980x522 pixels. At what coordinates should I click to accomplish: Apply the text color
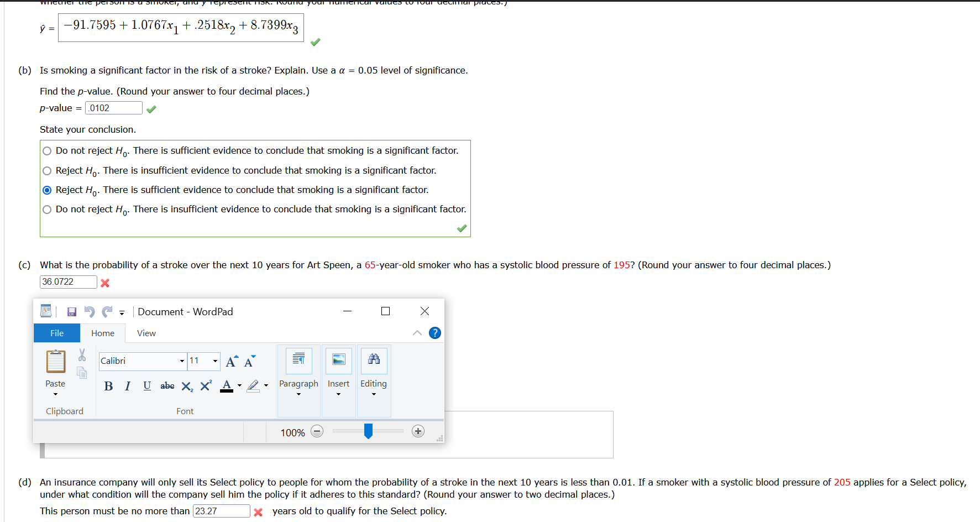click(x=227, y=386)
